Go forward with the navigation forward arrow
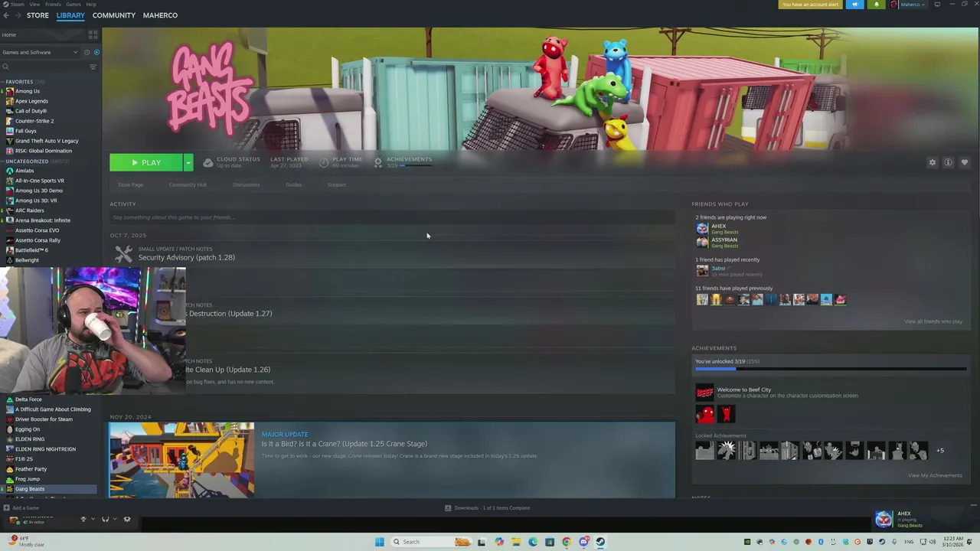 click(18, 15)
